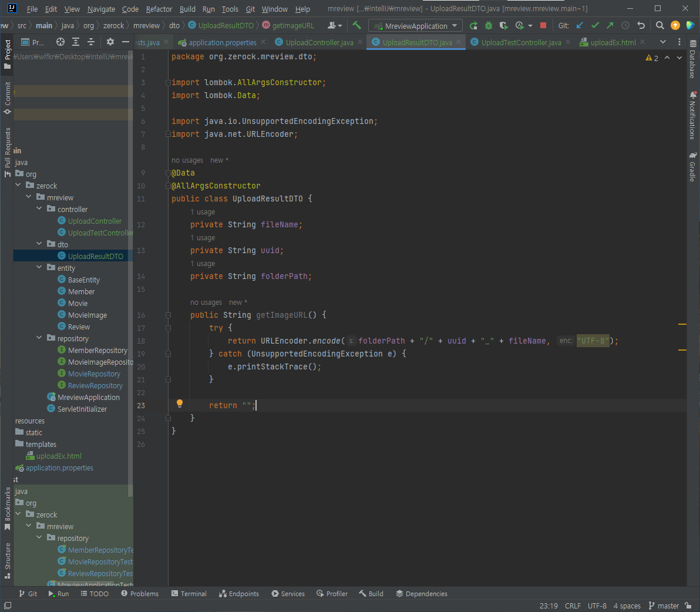
Task: Click the warnings count indicator
Action: [652, 58]
